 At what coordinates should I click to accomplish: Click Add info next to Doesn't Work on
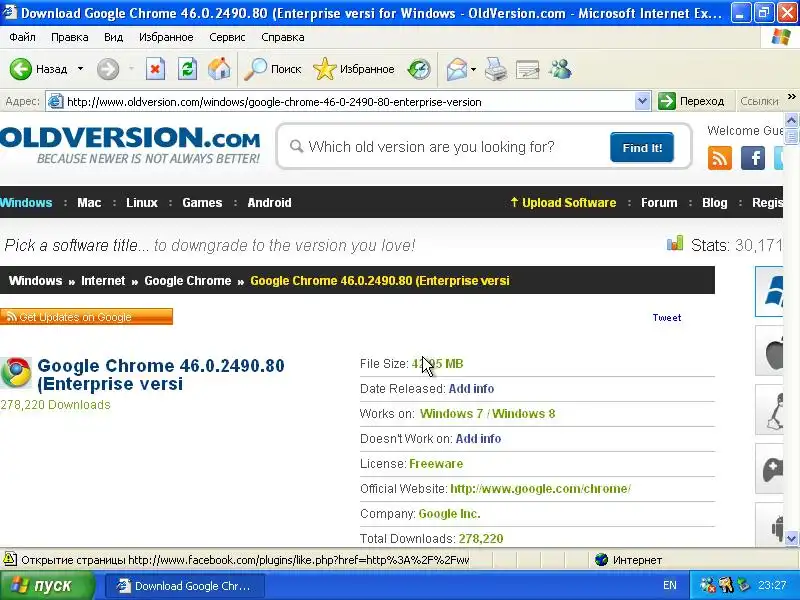coord(478,439)
